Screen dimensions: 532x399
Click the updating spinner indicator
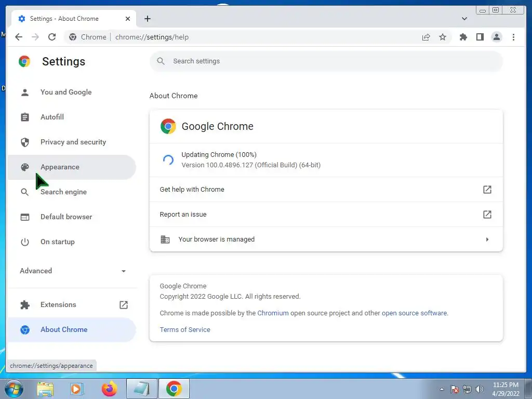[x=168, y=160]
